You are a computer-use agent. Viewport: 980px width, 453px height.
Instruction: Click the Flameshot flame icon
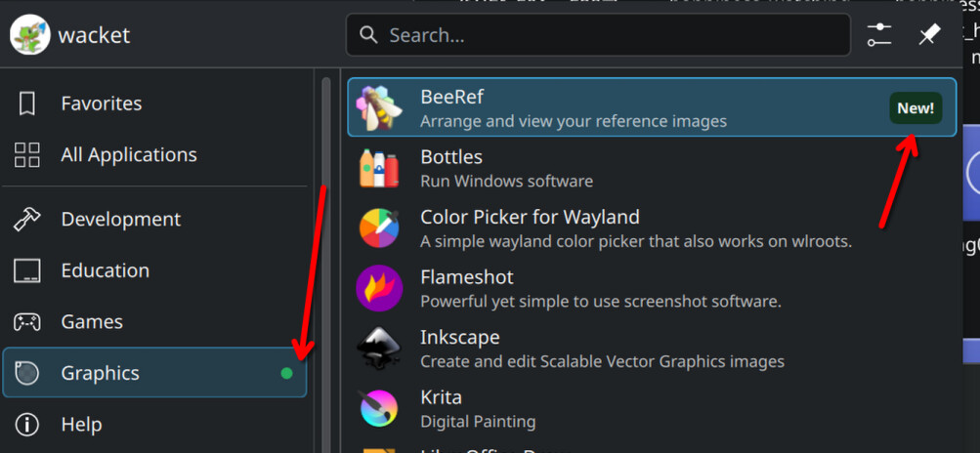pos(379,289)
